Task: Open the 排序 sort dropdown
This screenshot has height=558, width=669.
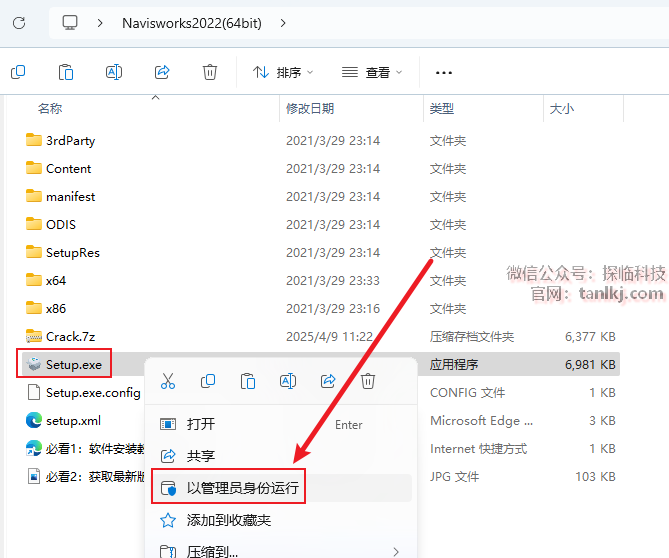Action: tap(283, 73)
